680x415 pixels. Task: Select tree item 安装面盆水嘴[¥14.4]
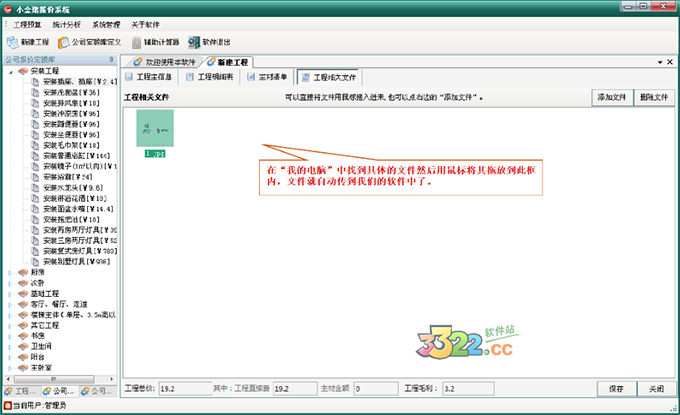[x=78, y=209]
